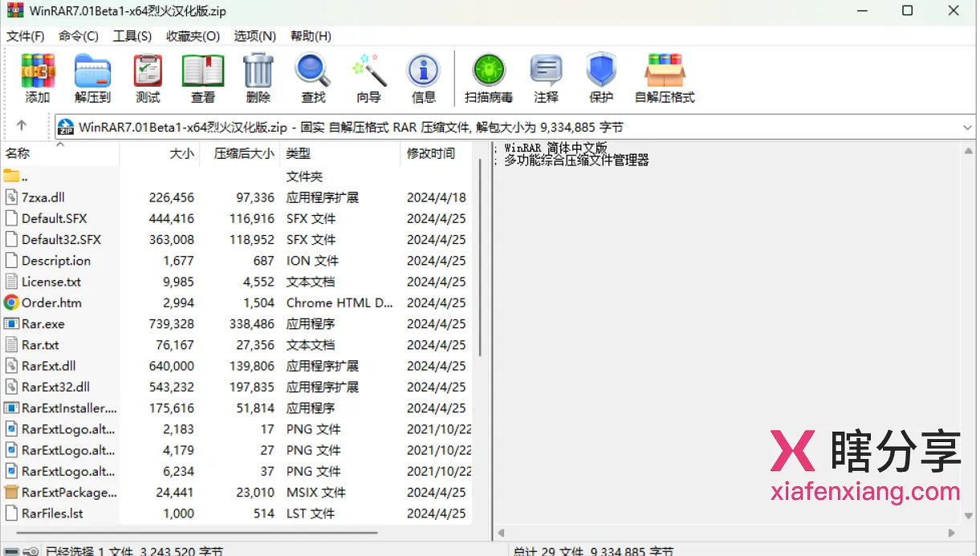Sort by the Type (类型) column header
Image resolution: width=980 pixels, height=556 pixels.
click(340, 153)
